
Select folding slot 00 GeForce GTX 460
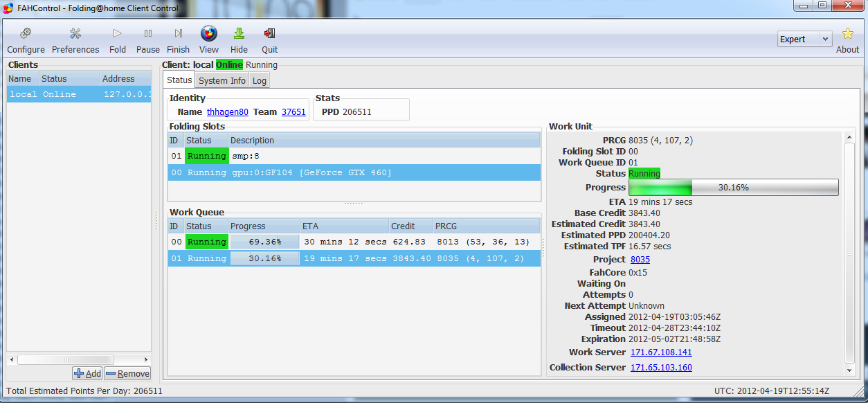click(354, 172)
